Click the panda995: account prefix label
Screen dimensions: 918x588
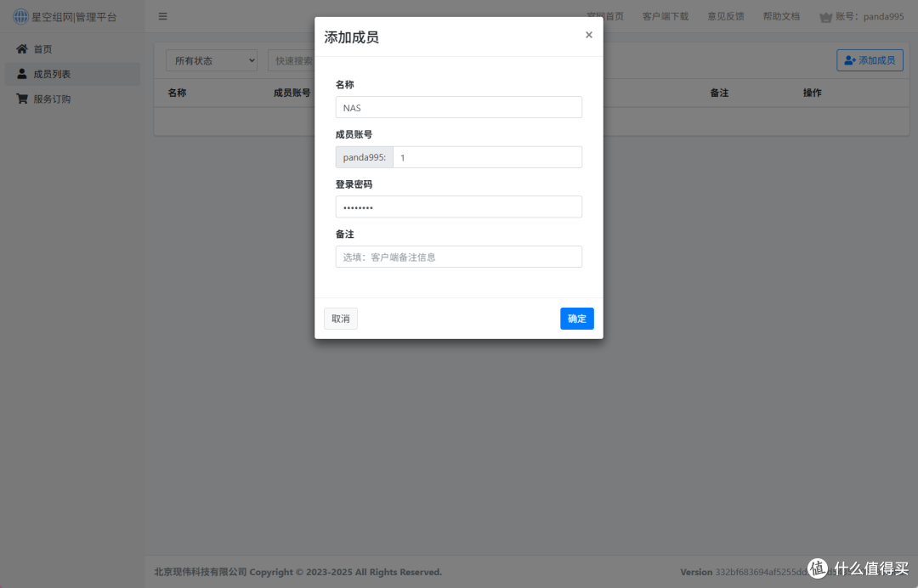click(x=364, y=157)
